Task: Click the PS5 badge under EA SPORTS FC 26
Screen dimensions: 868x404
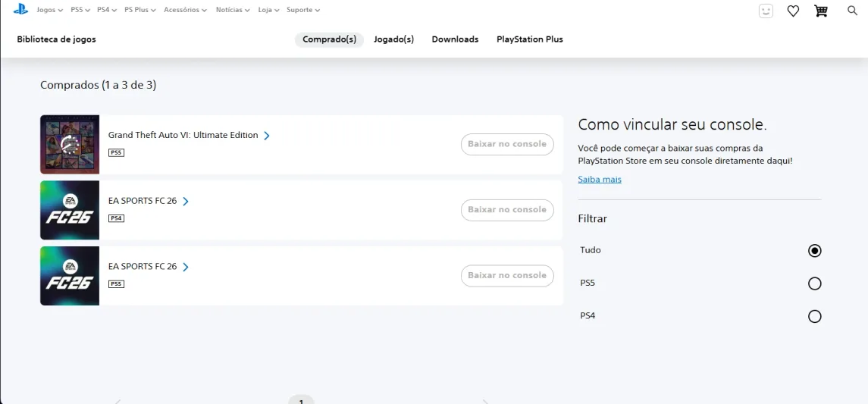Action: pyautogui.click(x=116, y=284)
